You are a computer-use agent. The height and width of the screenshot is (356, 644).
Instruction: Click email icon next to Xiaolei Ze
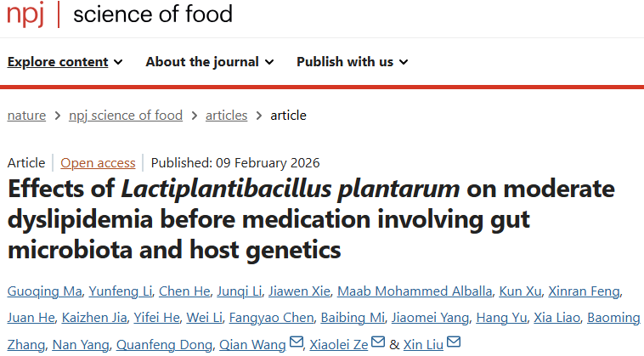coord(378,343)
